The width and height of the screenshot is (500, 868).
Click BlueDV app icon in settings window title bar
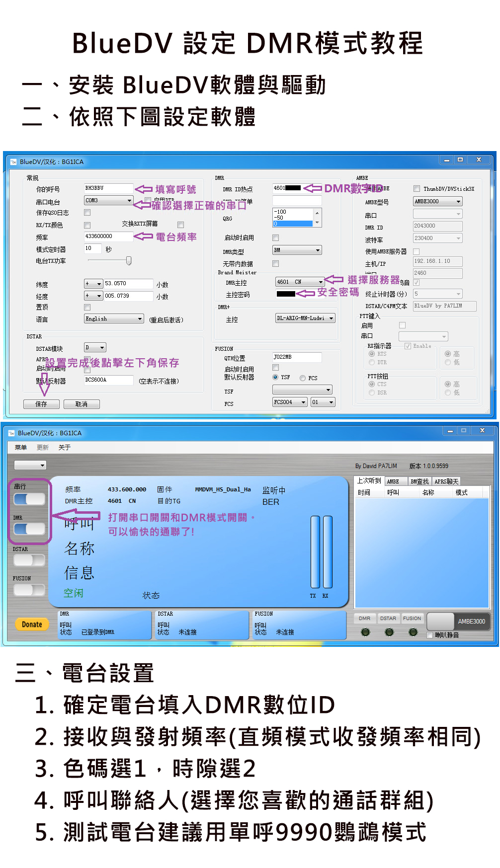pos(13,162)
